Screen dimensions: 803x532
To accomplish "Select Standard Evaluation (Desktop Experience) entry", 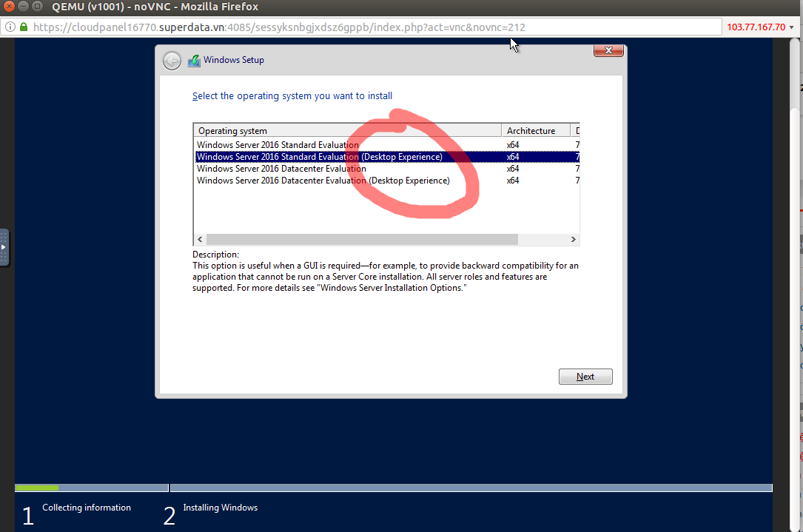I will [x=319, y=157].
